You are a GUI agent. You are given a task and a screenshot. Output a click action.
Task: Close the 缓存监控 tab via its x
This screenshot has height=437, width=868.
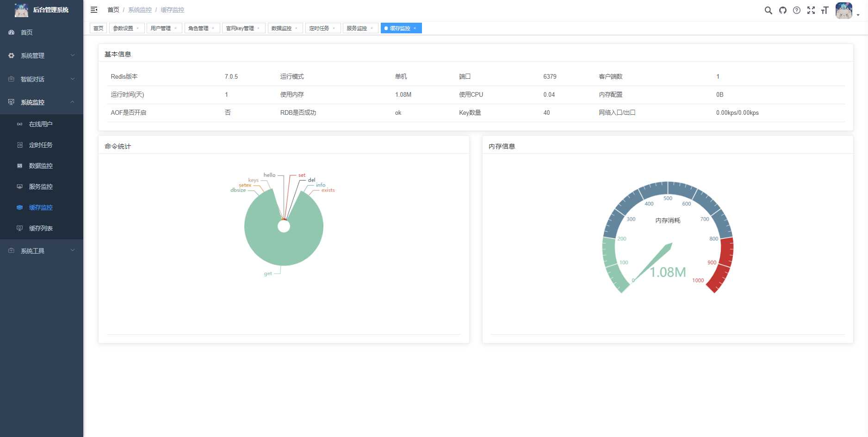coord(415,28)
